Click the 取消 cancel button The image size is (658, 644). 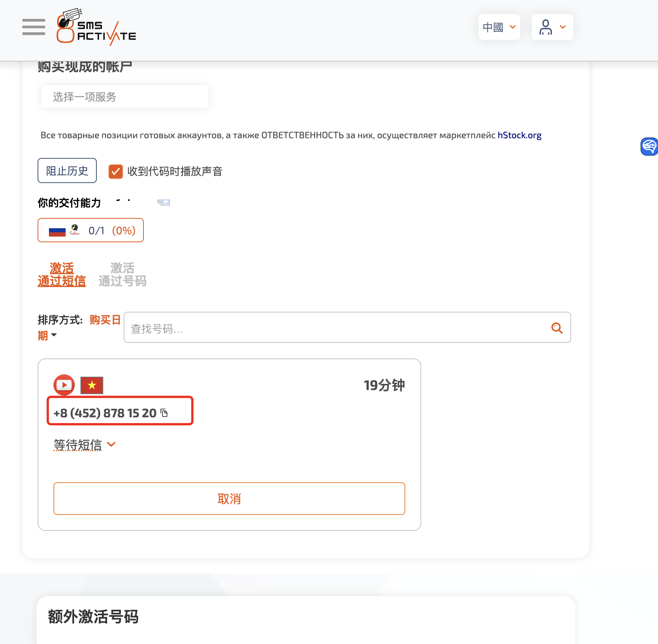229,499
